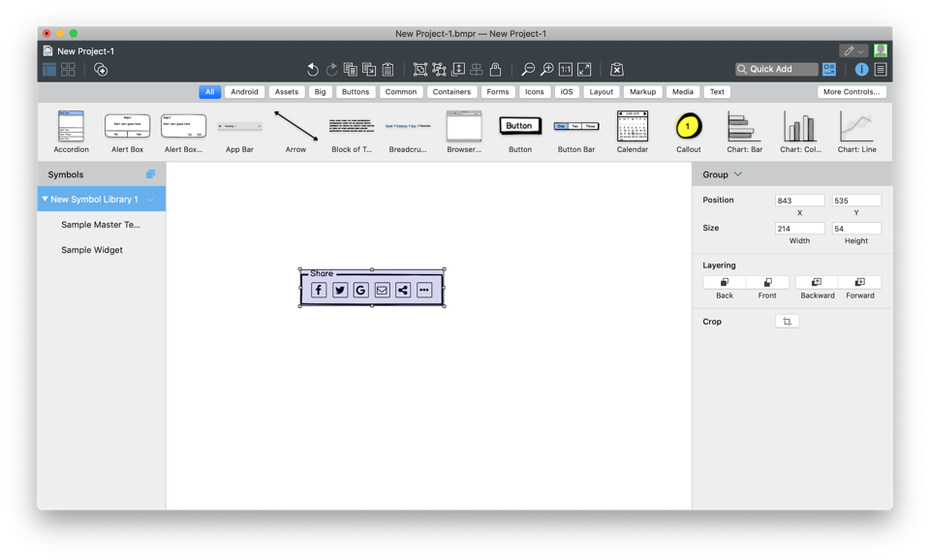Viewport: 930px width, 560px height.
Task: Click the Width size input field
Action: [799, 229]
